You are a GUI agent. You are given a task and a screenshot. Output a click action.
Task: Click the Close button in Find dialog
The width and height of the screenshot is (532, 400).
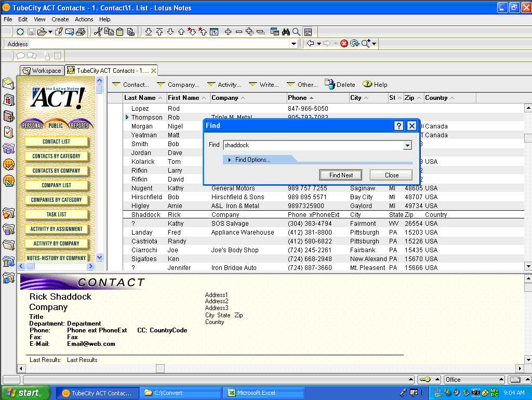point(391,175)
